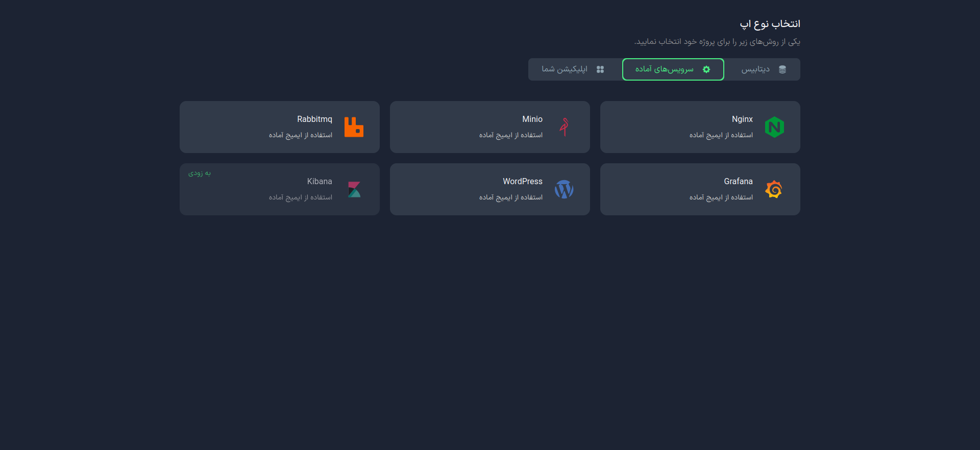Click the green Nginx logo icon

click(x=774, y=127)
